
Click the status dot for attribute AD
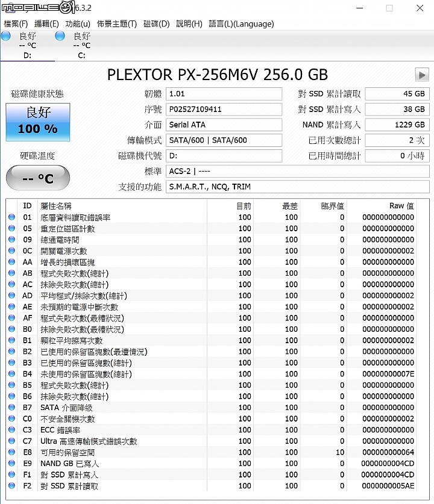click(12, 296)
